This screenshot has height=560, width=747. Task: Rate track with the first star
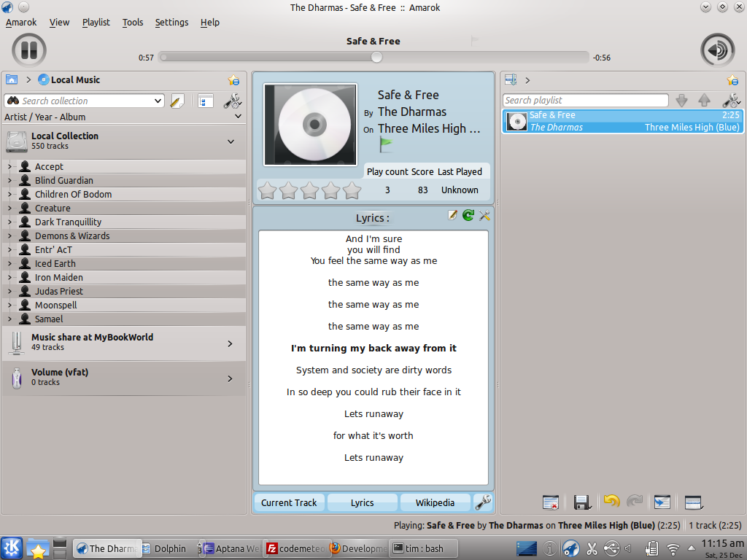267,190
